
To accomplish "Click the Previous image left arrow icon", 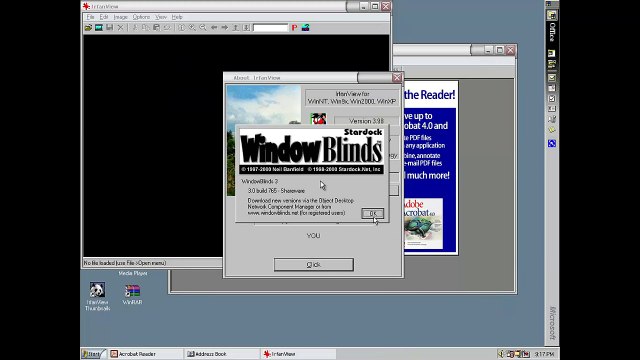I will click(214, 28).
